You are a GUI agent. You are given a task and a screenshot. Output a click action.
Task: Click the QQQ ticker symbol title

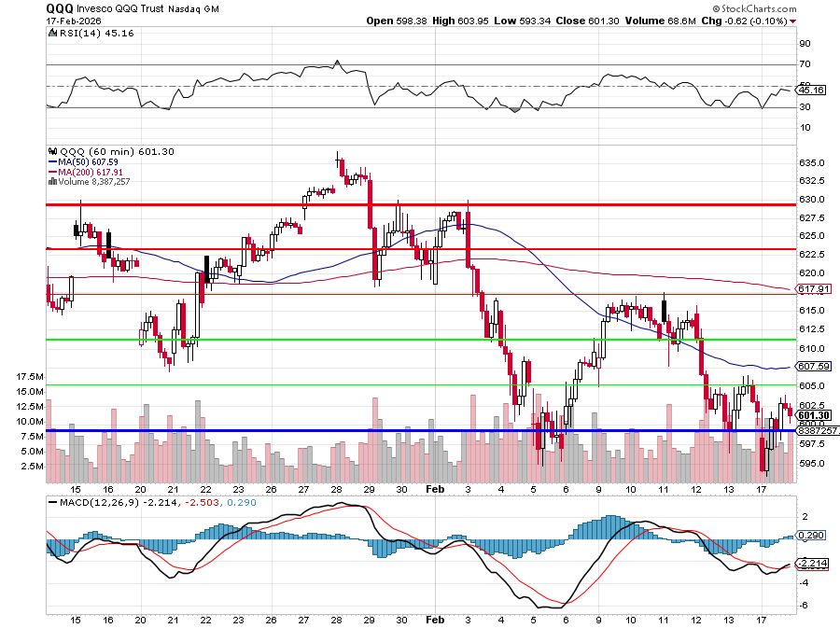click(x=60, y=7)
